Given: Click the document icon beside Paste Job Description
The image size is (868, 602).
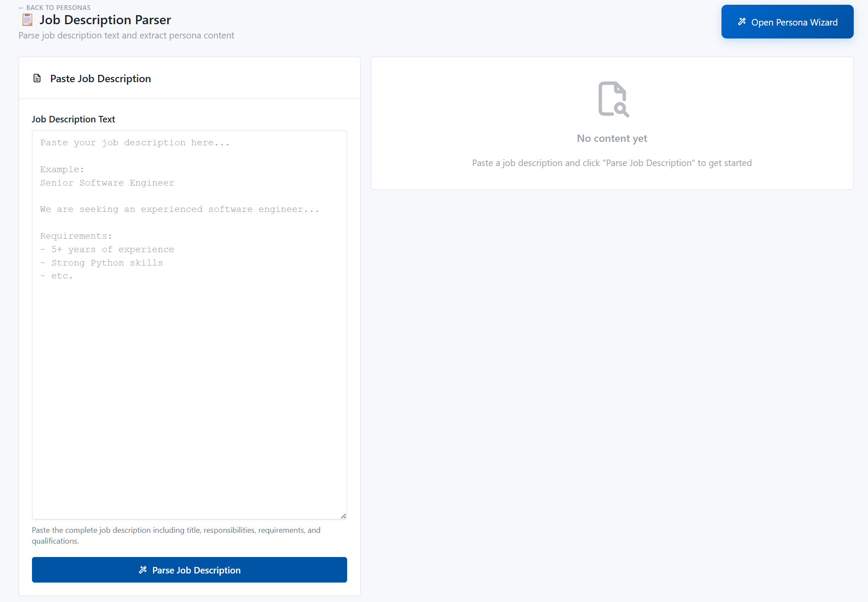Looking at the screenshot, I should (37, 78).
